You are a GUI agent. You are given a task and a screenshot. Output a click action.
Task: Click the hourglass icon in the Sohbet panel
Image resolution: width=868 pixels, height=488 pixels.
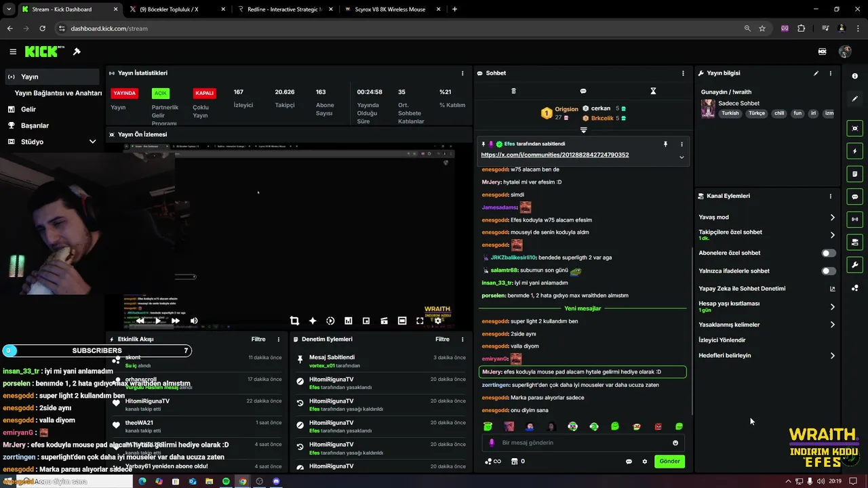[x=653, y=91]
